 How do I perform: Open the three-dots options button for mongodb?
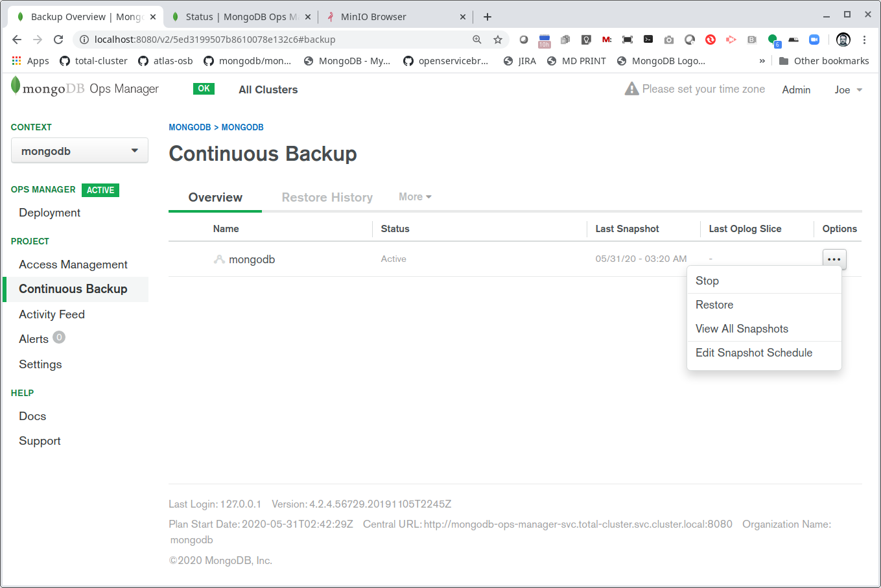pyautogui.click(x=834, y=259)
